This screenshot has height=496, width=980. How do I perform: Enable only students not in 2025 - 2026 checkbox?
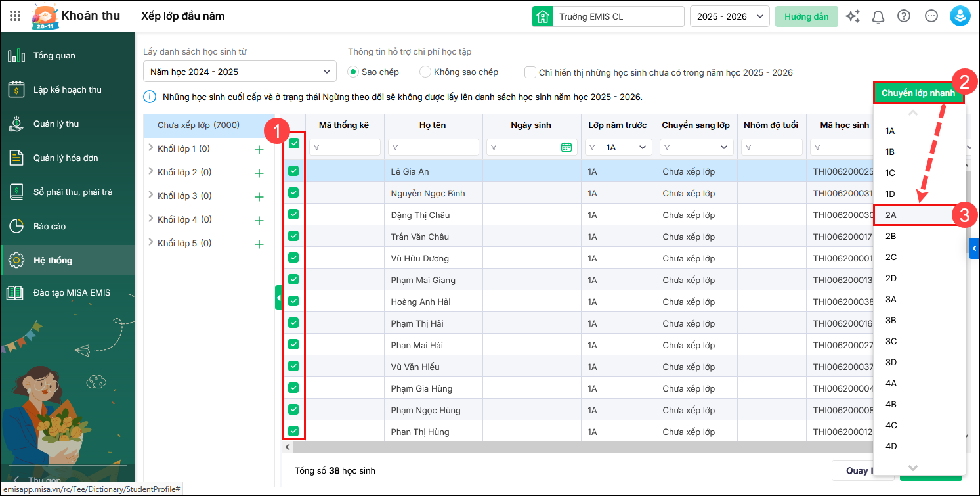[530, 72]
